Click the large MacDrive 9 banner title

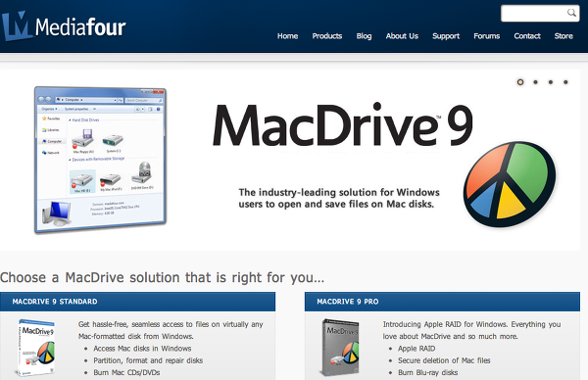pos(343,125)
